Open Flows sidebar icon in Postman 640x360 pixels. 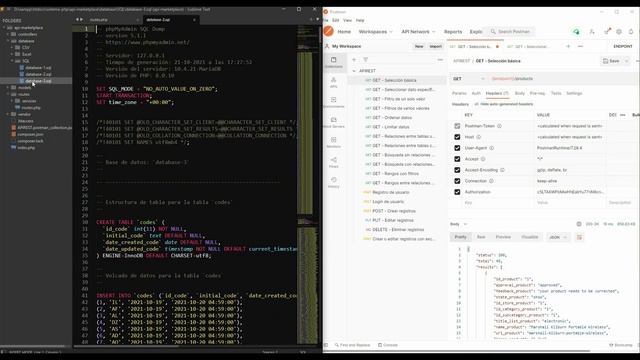[333, 162]
